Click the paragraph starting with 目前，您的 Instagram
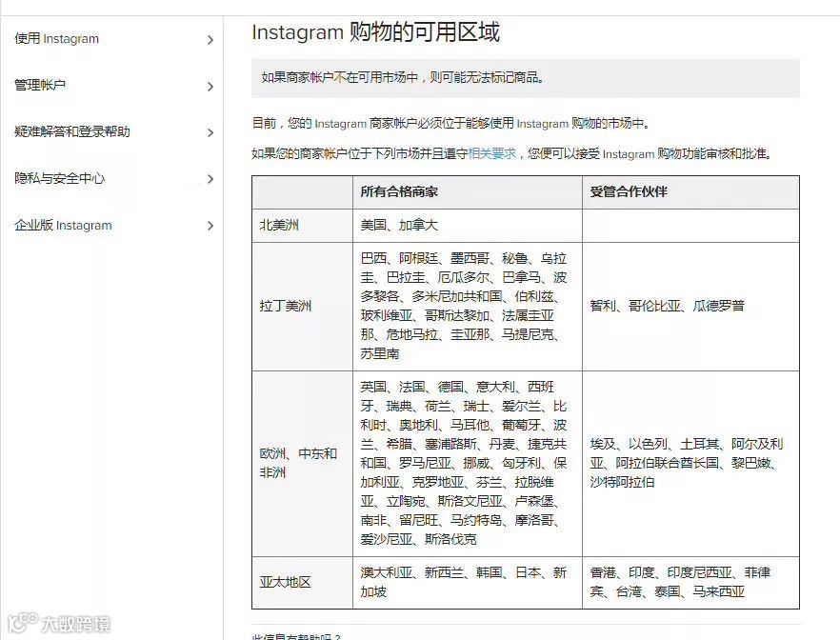This screenshot has width=840, height=640. (x=451, y=123)
